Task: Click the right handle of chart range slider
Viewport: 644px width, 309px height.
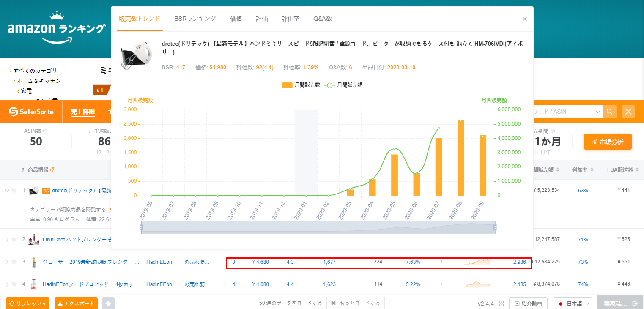Action: click(x=495, y=228)
